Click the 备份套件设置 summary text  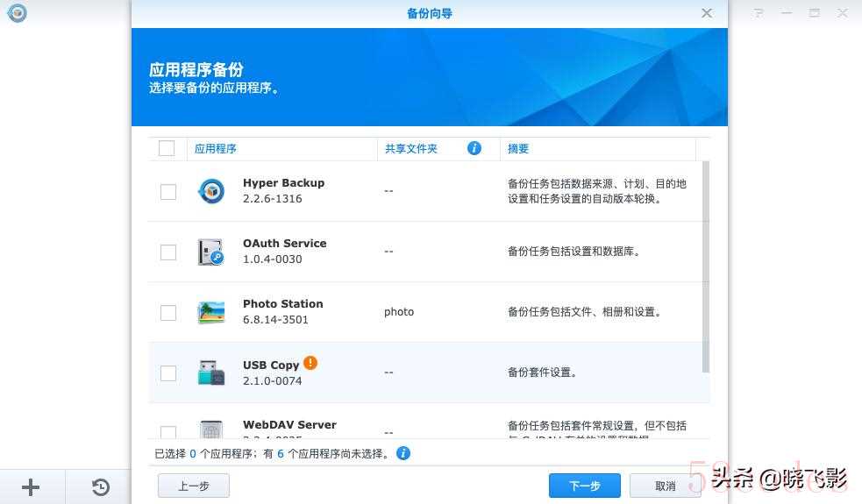pos(542,373)
